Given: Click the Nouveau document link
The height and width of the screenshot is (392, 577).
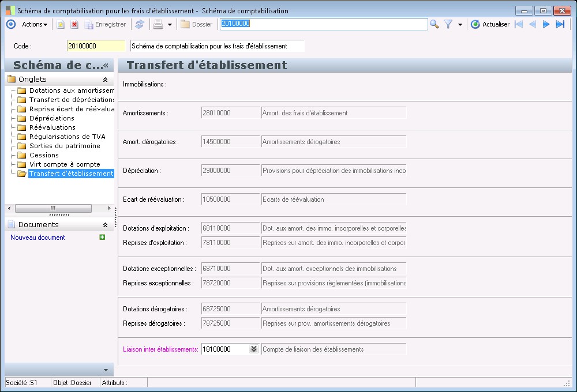Looking at the screenshot, I should (x=38, y=238).
